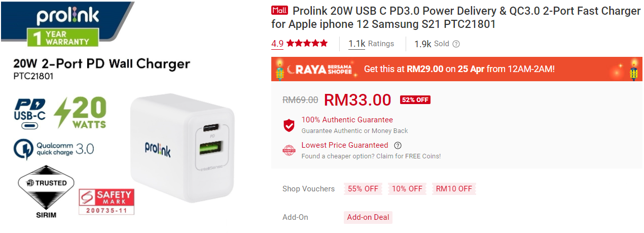Select the 55% OFF shop voucher

[363, 189]
